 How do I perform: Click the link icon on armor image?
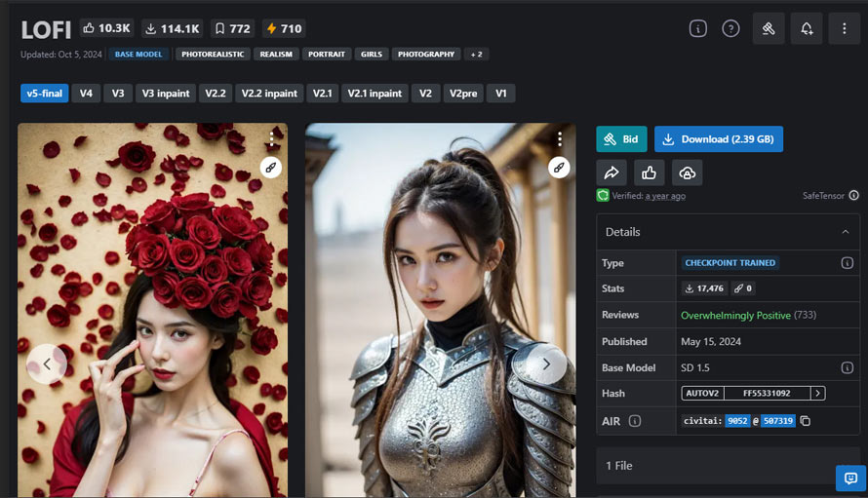click(x=559, y=167)
